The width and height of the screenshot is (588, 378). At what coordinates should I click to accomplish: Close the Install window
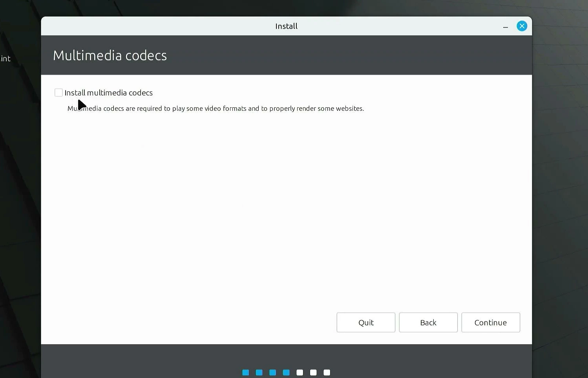click(522, 26)
